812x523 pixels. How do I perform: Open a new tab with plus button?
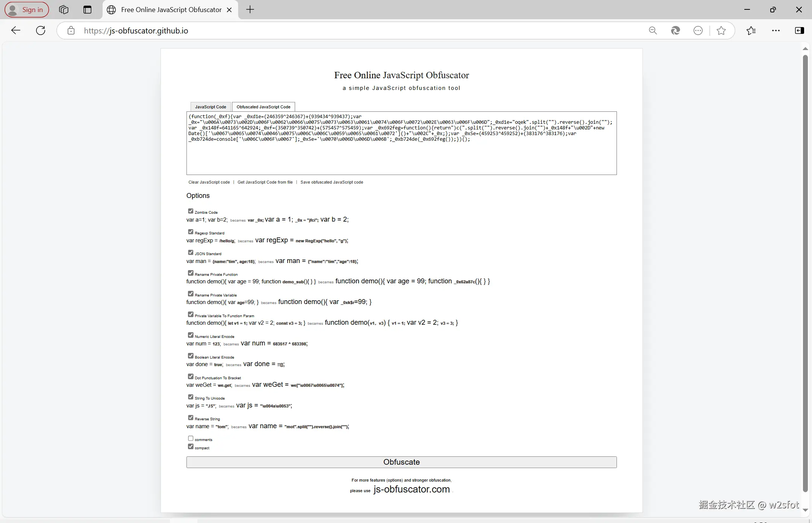[250, 10]
